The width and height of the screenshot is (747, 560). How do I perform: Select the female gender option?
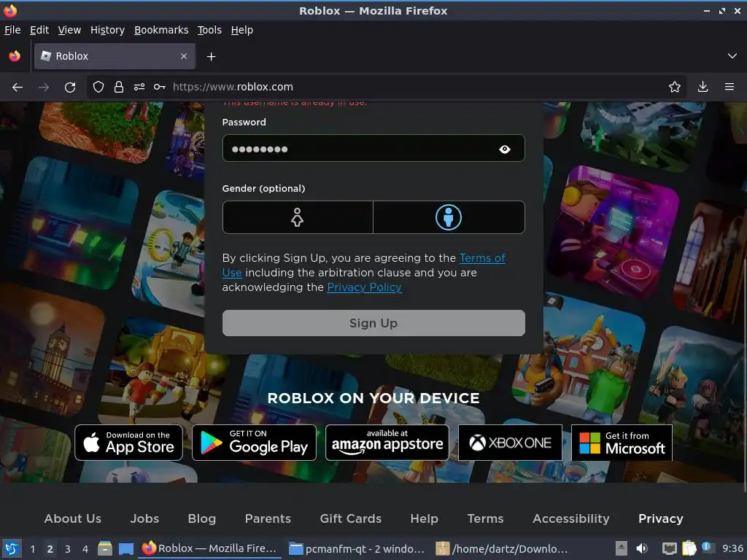(x=298, y=217)
